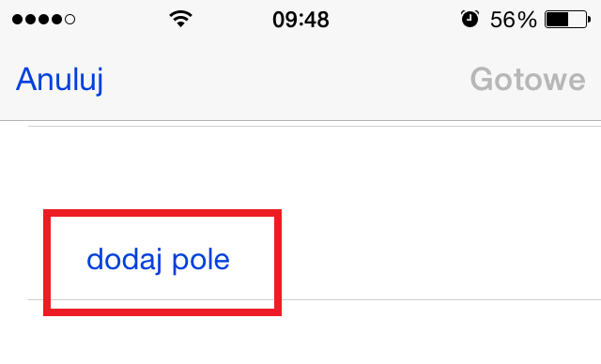Tap the 09:48 clock in status bar
The image size is (601, 364).
point(300,20)
